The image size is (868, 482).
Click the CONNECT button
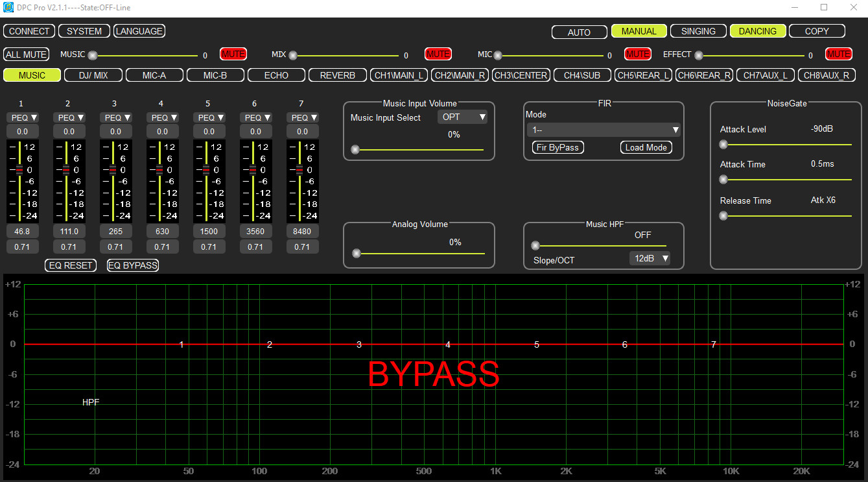pos(29,31)
